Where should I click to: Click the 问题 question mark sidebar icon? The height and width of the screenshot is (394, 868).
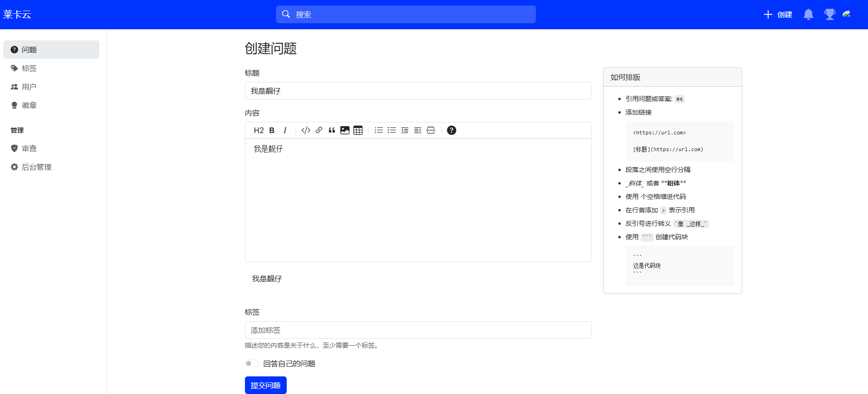(x=14, y=50)
